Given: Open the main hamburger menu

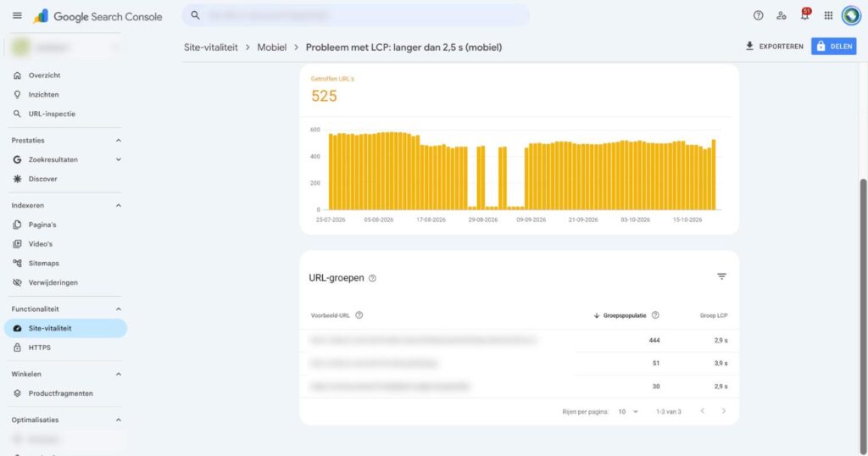Looking at the screenshot, I should point(17,15).
